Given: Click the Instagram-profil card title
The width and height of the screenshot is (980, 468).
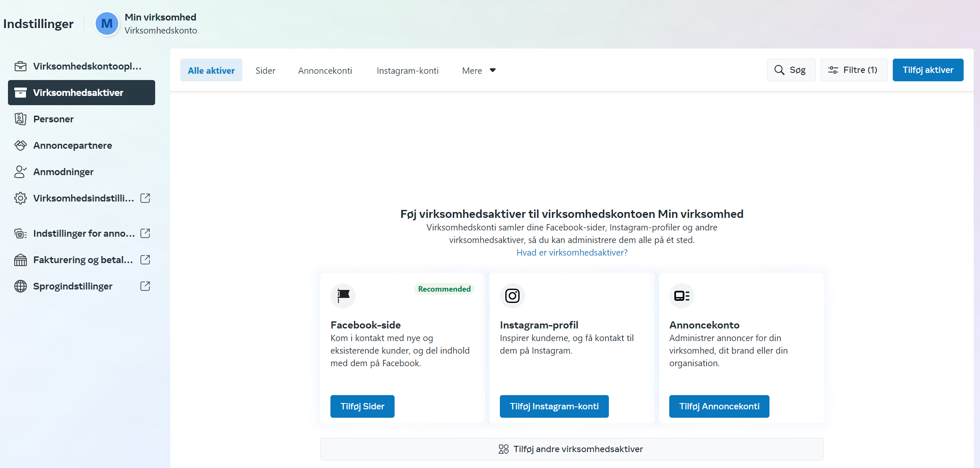Looking at the screenshot, I should 539,325.
